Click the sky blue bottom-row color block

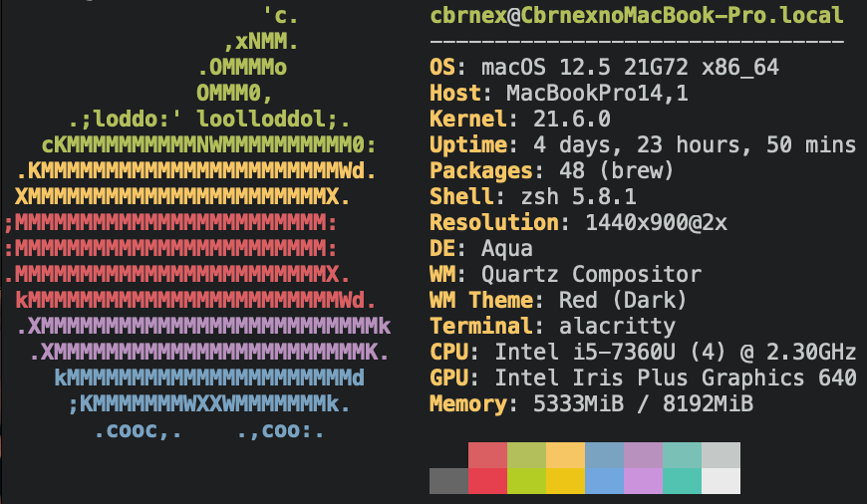click(604, 481)
